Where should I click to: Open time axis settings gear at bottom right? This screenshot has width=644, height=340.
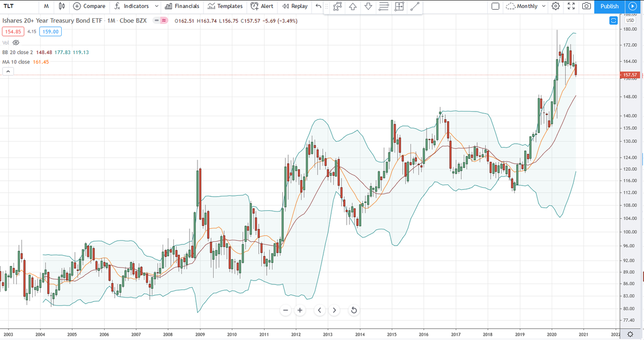(x=630, y=334)
